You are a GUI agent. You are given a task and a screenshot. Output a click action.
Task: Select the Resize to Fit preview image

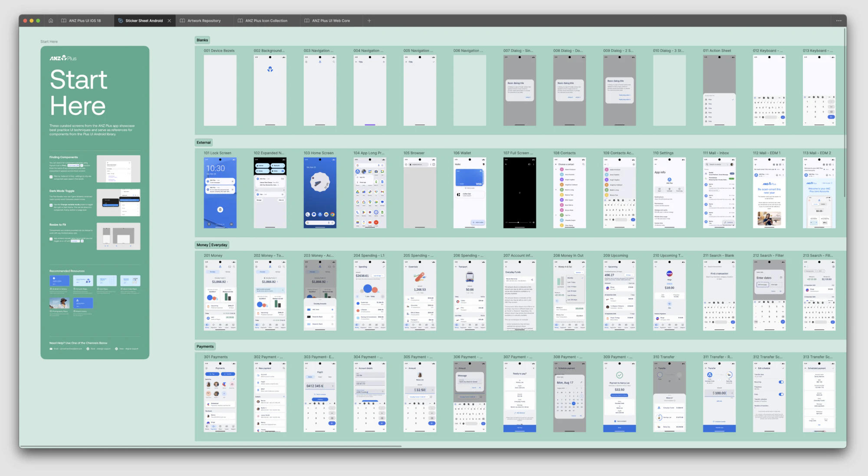point(118,236)
